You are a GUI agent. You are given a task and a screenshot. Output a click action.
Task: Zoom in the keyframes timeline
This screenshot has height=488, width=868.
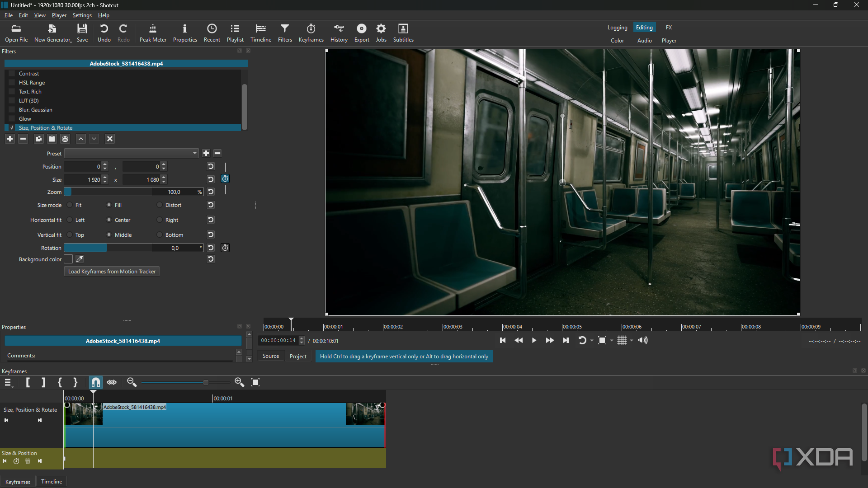pyautogui.click(x=240, y=383)
